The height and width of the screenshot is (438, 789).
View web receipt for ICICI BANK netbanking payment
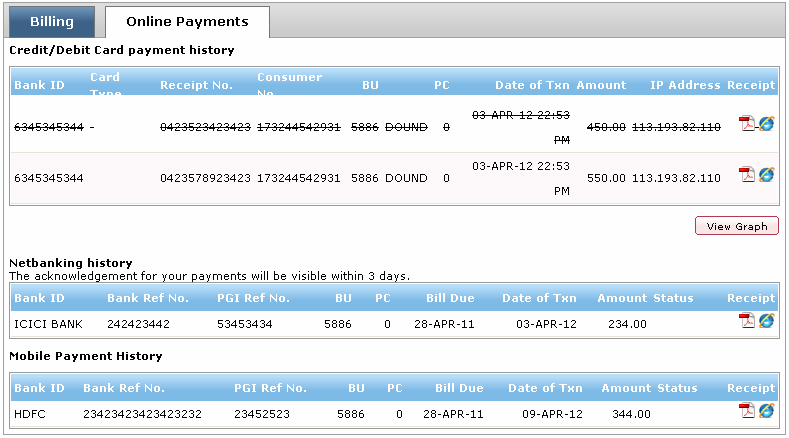[767, 321]
